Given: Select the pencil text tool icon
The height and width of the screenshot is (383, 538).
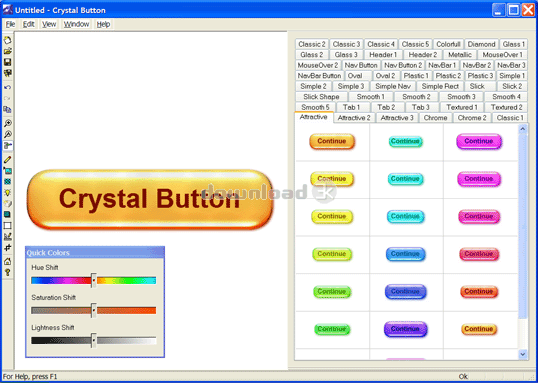Looking at the screenshot, I should click(8, 160).
